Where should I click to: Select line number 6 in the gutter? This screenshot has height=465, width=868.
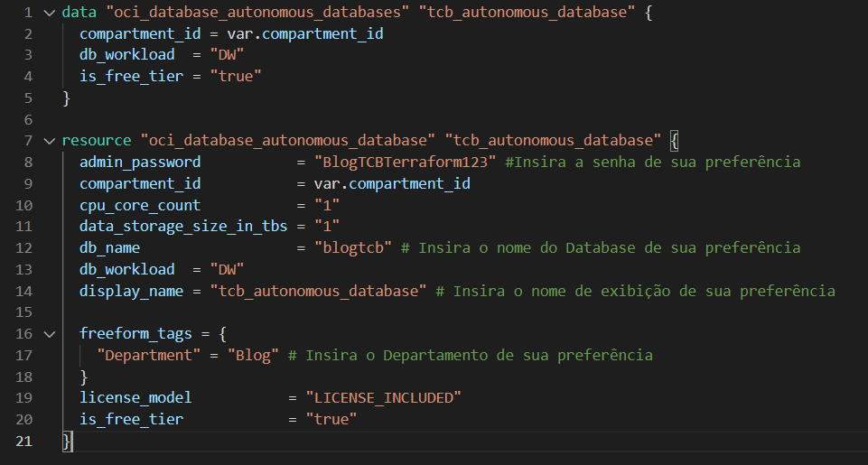pyautogui.click(x=28, y=119)
